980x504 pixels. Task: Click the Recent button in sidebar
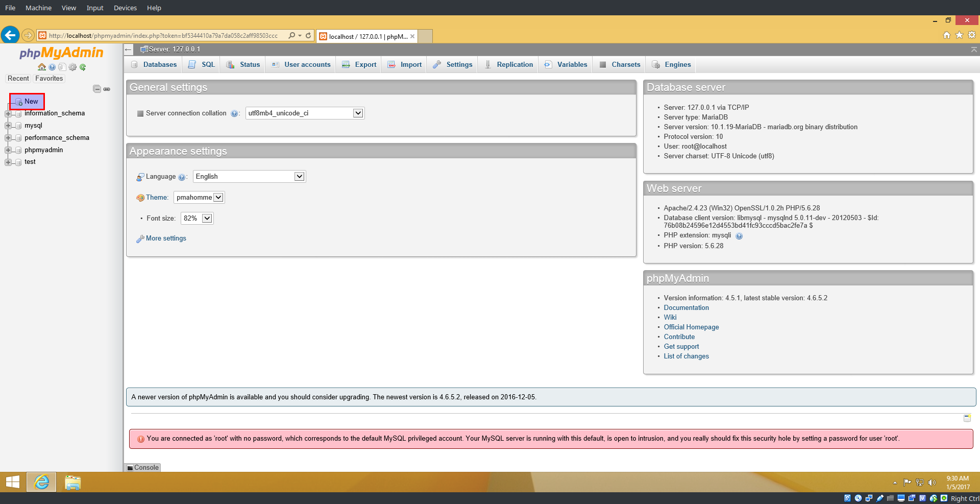[18, 79]
